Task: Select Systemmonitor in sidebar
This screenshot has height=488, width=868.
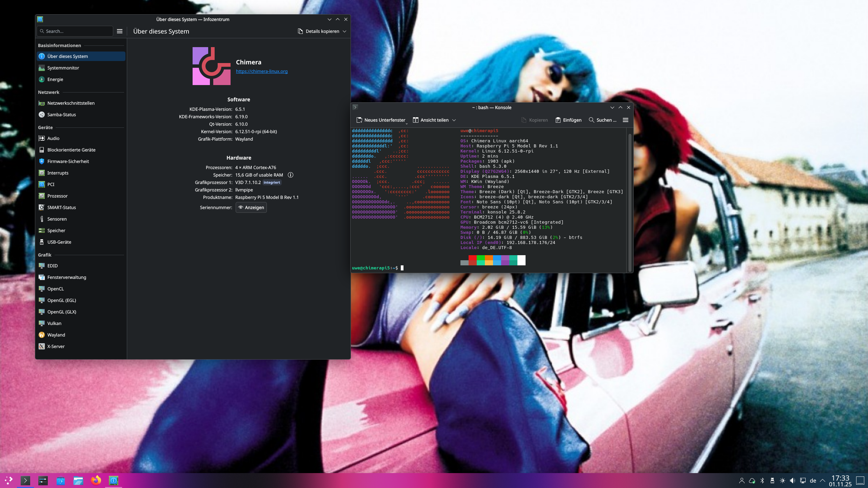Action: 63,68
